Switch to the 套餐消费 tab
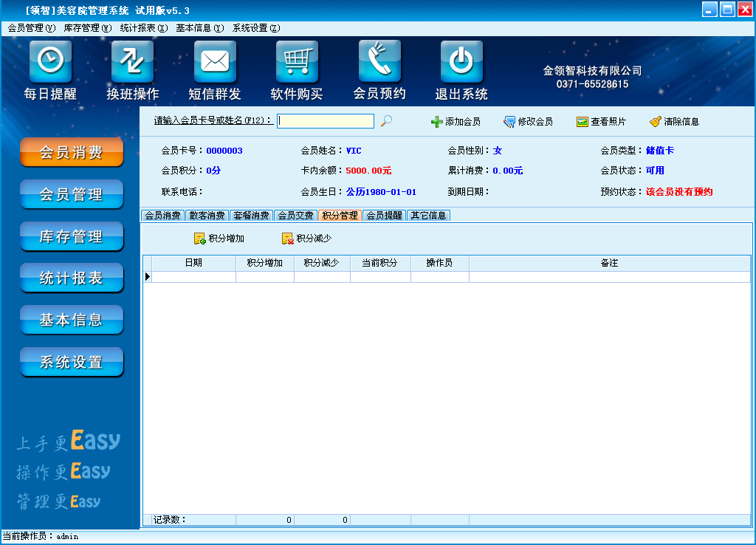The height and width of the screenshot is (545, 756). 251,216
